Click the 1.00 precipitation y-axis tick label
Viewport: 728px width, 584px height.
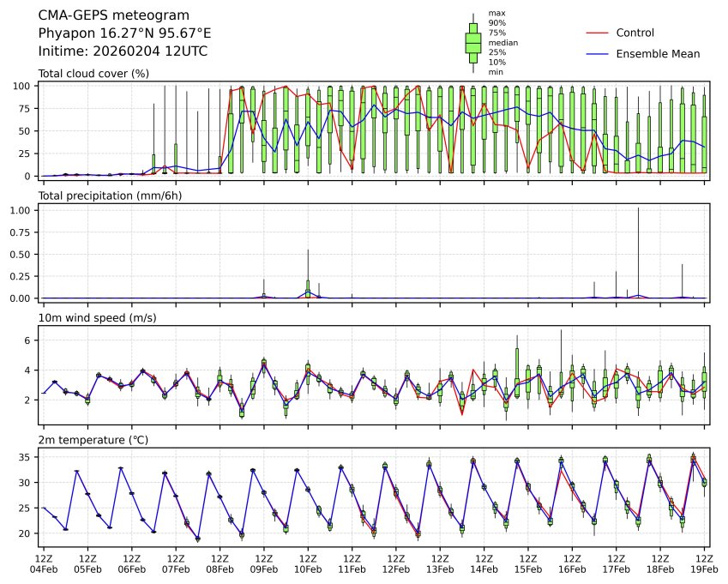(x=25, y=210)
